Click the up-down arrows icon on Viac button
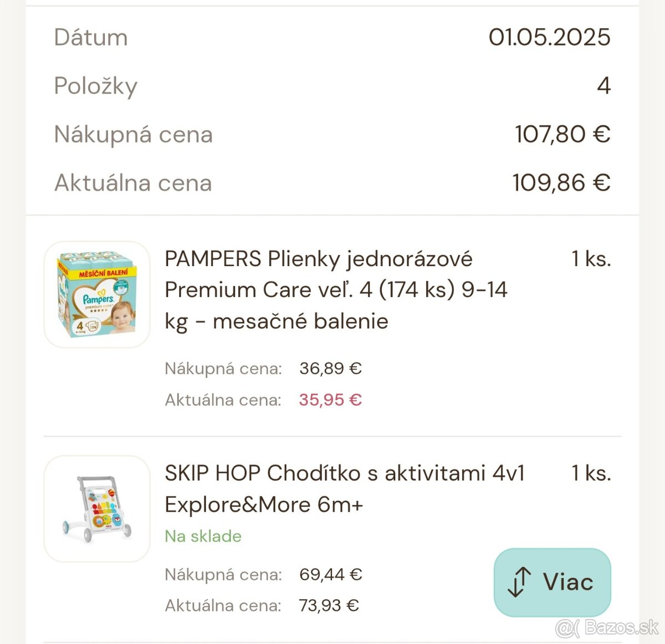 pos(519,582)
